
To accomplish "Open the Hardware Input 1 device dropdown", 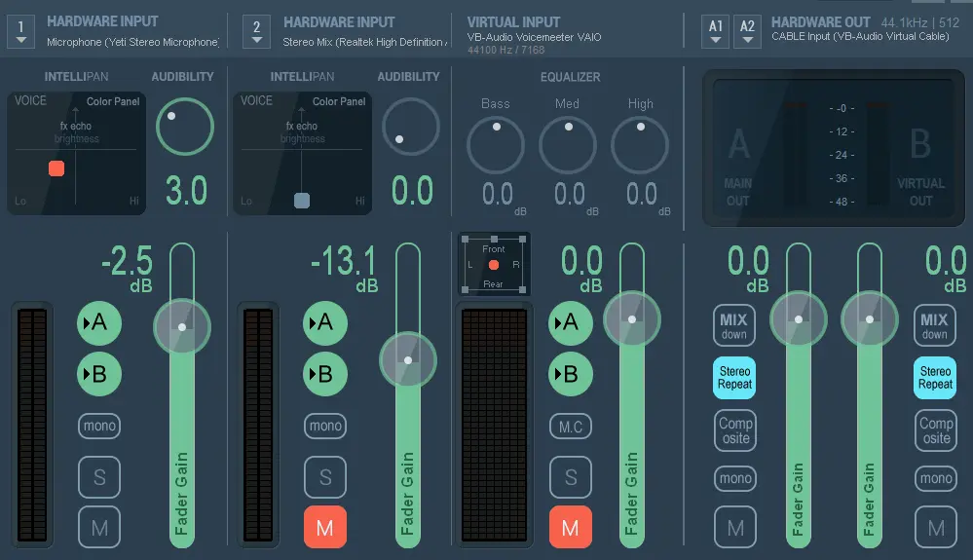I will (21, 31).
